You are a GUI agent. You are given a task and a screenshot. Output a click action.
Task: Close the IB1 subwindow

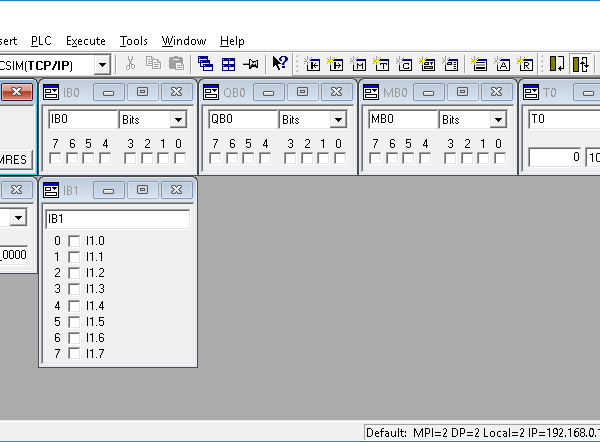[x=176, y=190]
